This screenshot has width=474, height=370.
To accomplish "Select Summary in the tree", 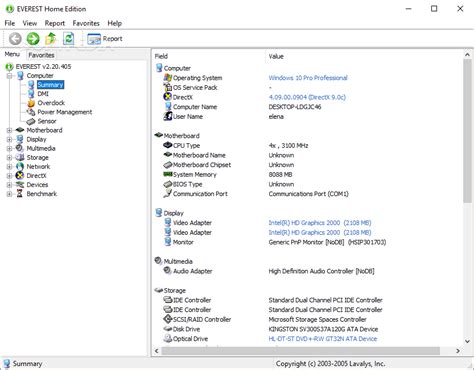I will click(x=50, y=85).
